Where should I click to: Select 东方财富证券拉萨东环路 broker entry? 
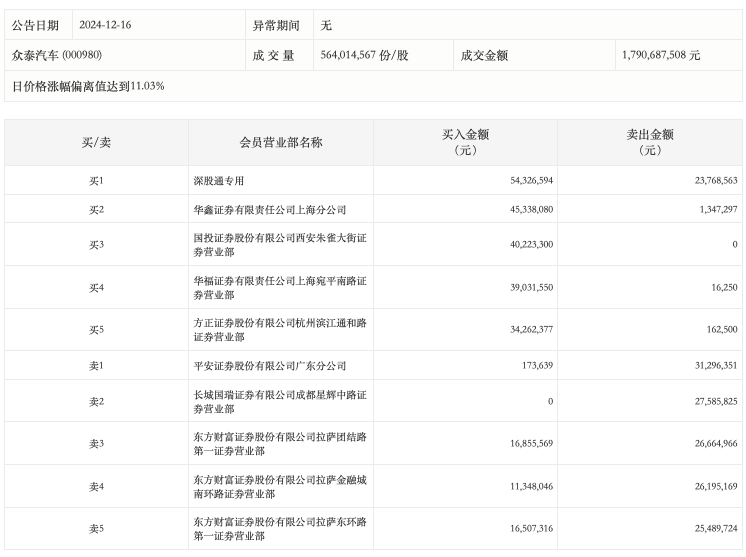(280, 529)
